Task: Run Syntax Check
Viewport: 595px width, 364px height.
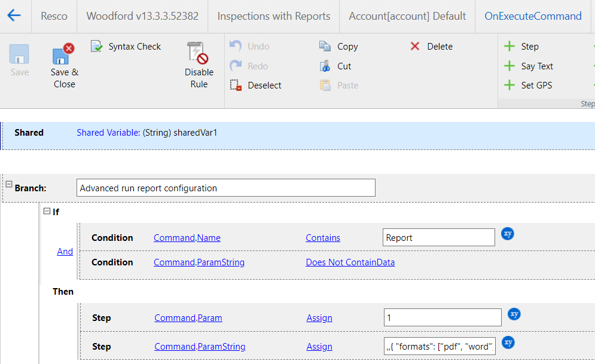Action: pos(126,47)
